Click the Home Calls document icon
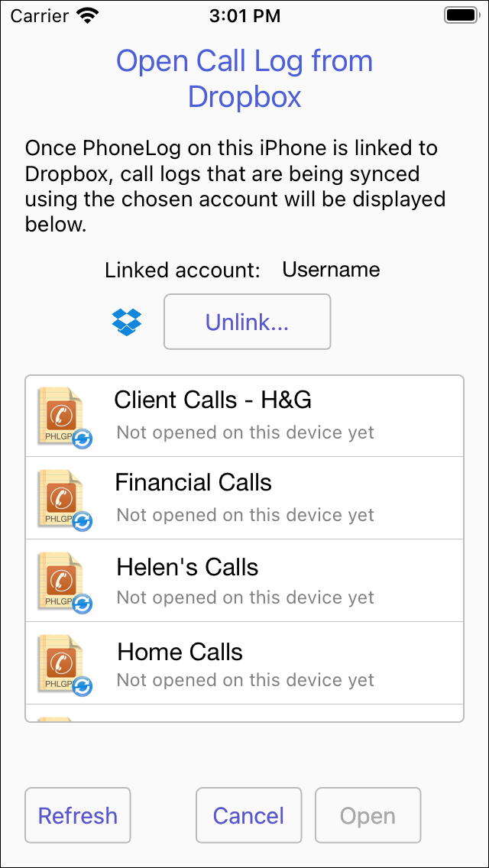 (64, 664)
